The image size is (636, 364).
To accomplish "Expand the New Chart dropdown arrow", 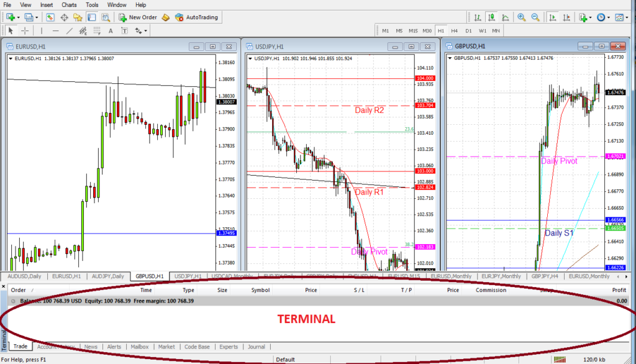I will tap(18, 17).
